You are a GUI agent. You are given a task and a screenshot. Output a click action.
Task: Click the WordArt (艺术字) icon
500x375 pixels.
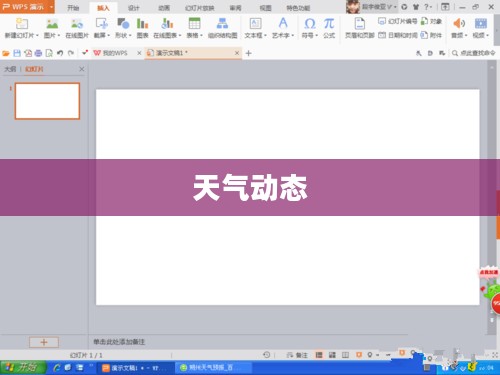[283, 23]
